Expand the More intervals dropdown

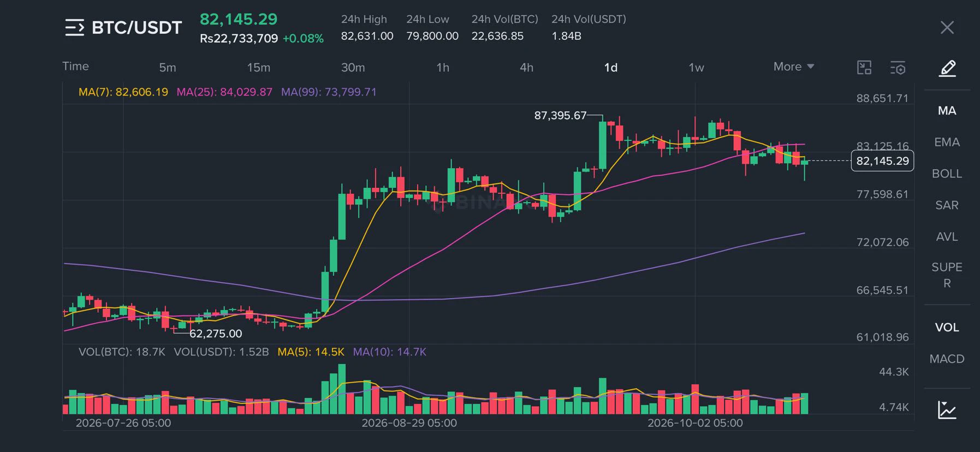(794, 67)
